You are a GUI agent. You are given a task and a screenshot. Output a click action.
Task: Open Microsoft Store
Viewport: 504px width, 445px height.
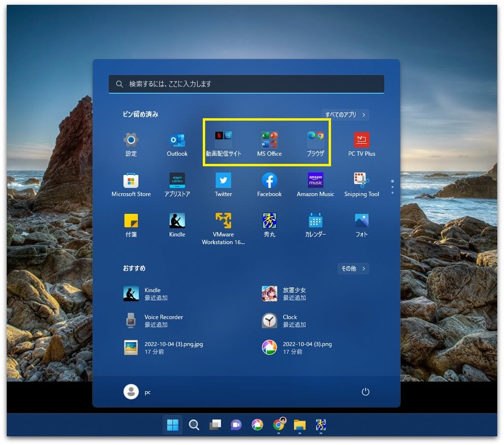pyautogui.click(x=131, y=185)
